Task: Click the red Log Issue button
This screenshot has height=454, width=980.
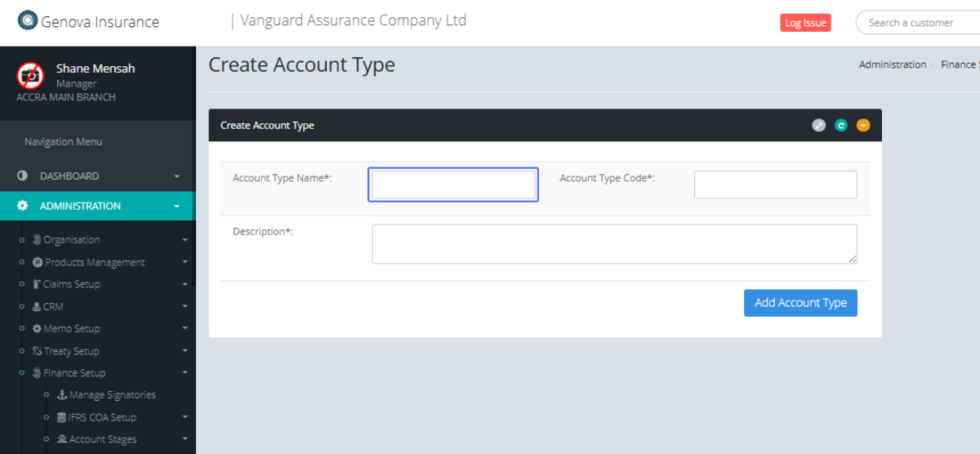Action: 805,23
